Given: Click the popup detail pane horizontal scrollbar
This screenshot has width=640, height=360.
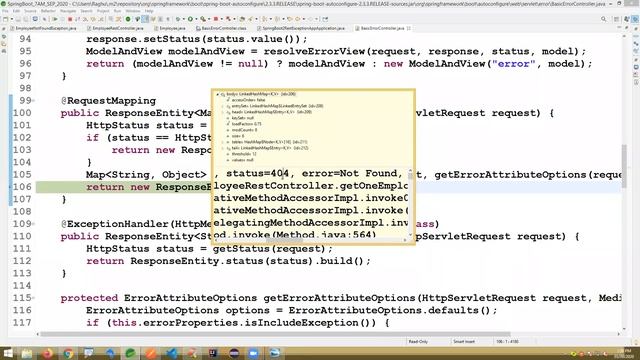Looking at the screenshot, I should [x=284, y=240].
